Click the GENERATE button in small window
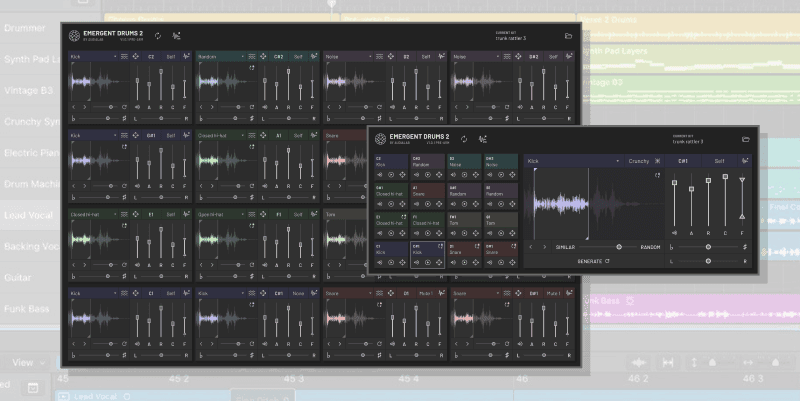The width and height of the screenshot is (800, 401). [x=593, y=261]
